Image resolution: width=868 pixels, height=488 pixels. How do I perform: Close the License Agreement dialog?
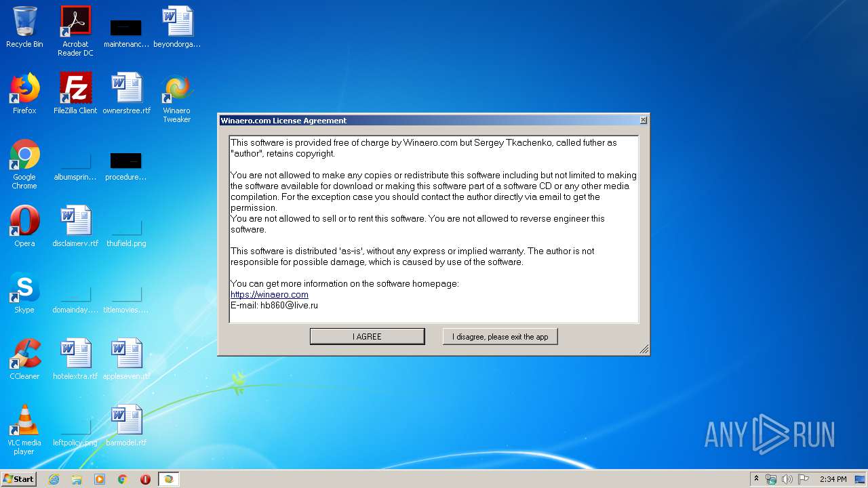[643, 120]
